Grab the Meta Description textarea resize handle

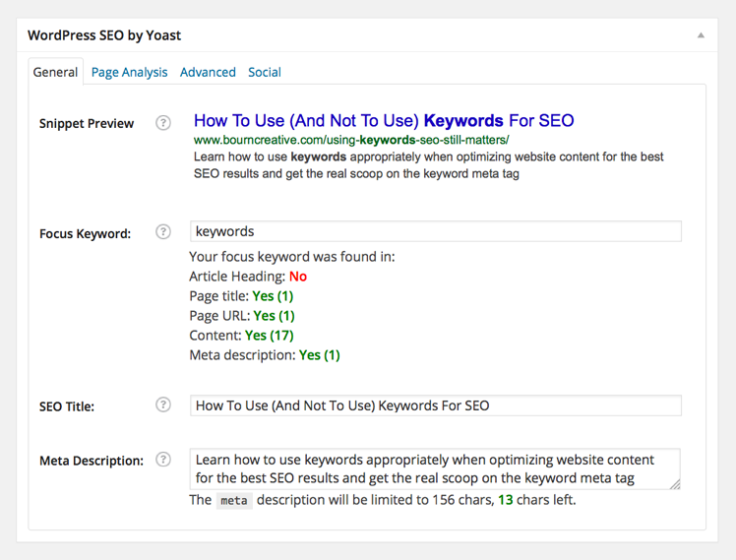point(675,484)
